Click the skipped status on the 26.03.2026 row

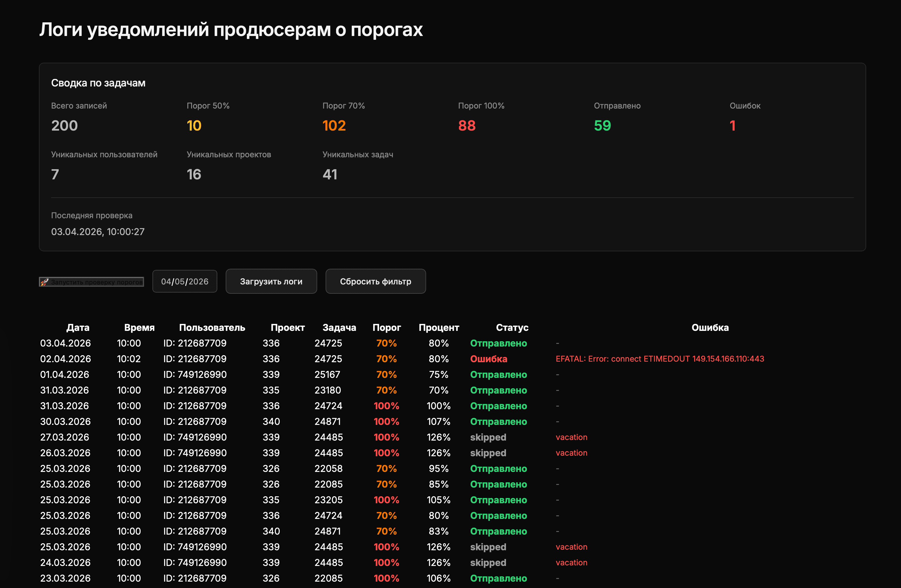pyautogui.click(x=488, y=452)
